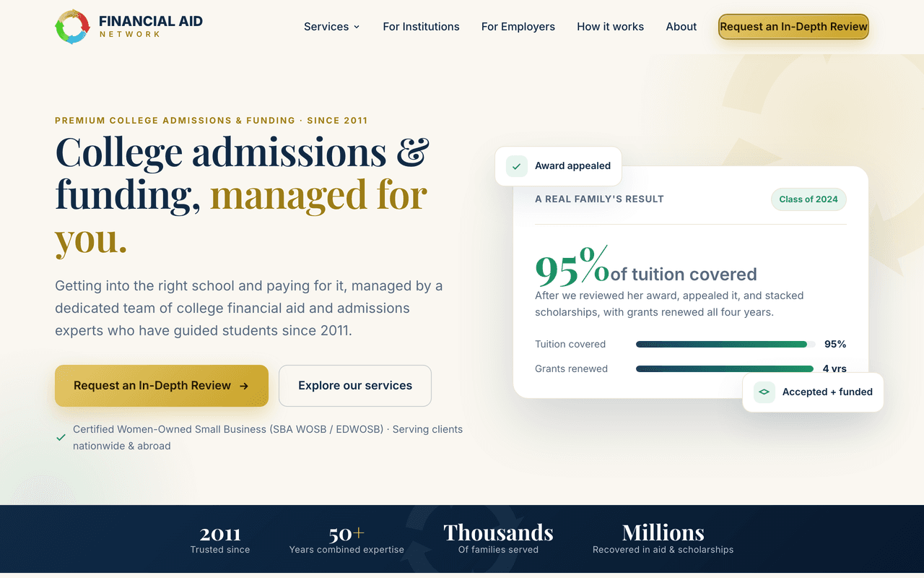This screenshot has height=578, width=924.
Task: Click the checkmark beside Certified Women-Owned Small Business
Action: 61,437
